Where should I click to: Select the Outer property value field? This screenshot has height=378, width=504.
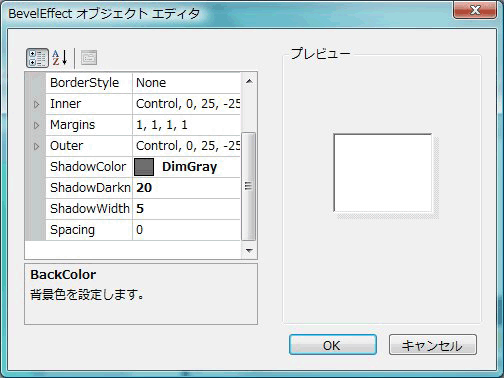click(186, 146)
